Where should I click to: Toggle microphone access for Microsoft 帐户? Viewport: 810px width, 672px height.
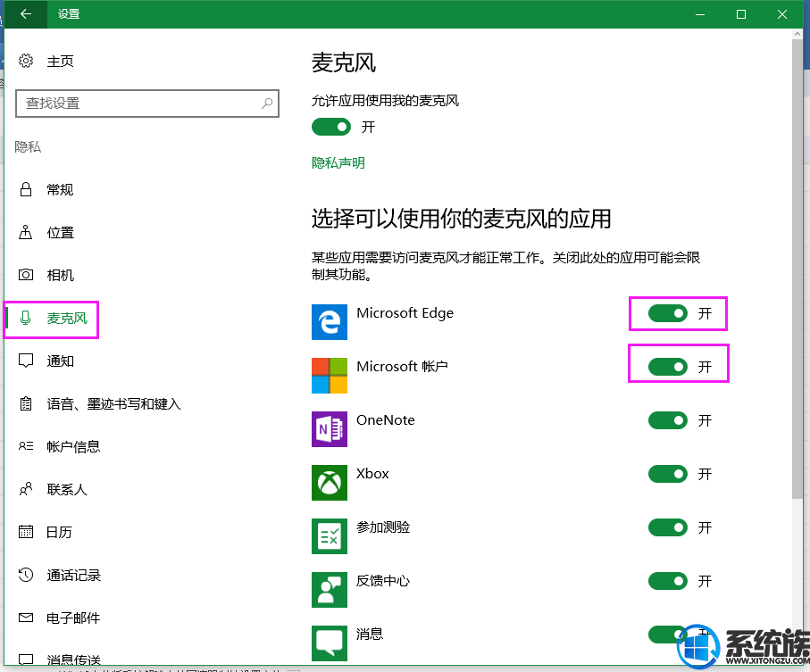[668, 367]
